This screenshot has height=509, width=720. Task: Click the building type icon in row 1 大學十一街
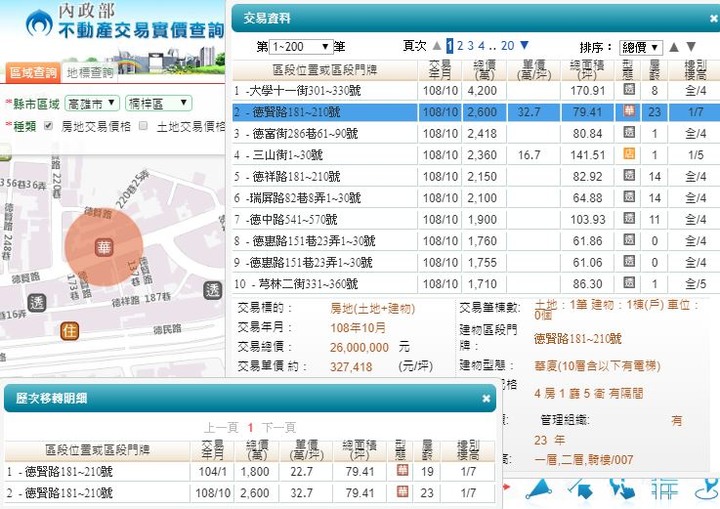(629, 90)
